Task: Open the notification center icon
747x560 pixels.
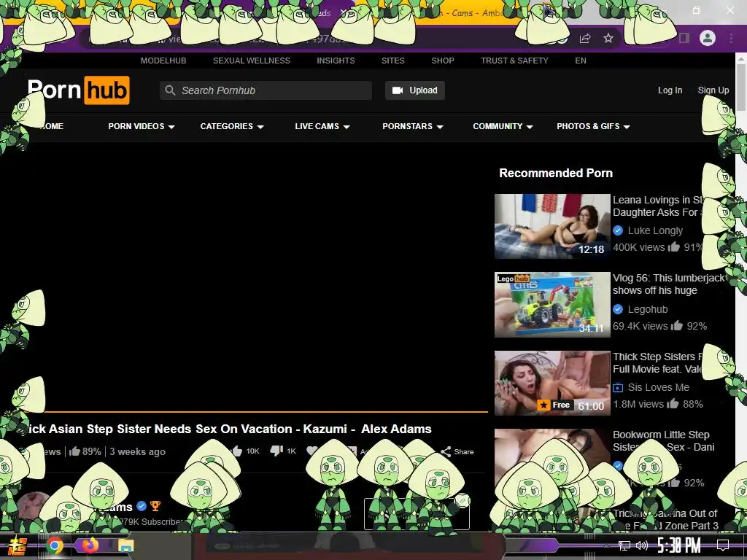Action: click(x=723, y=545)
